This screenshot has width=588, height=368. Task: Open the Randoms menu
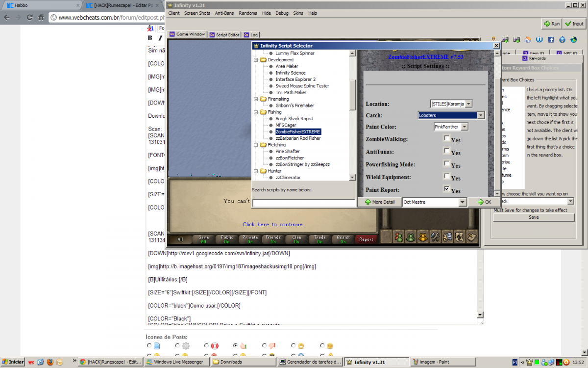pyautogui.click(x=248, y=13)
